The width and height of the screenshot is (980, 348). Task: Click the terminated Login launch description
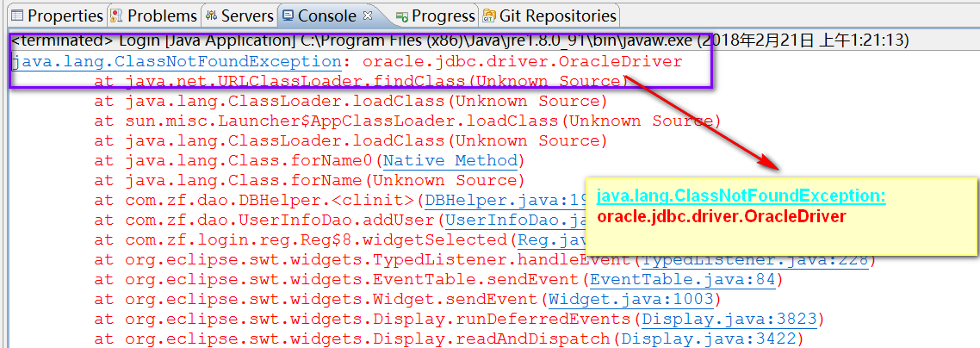pyautogui.click(x=460, y=42)
